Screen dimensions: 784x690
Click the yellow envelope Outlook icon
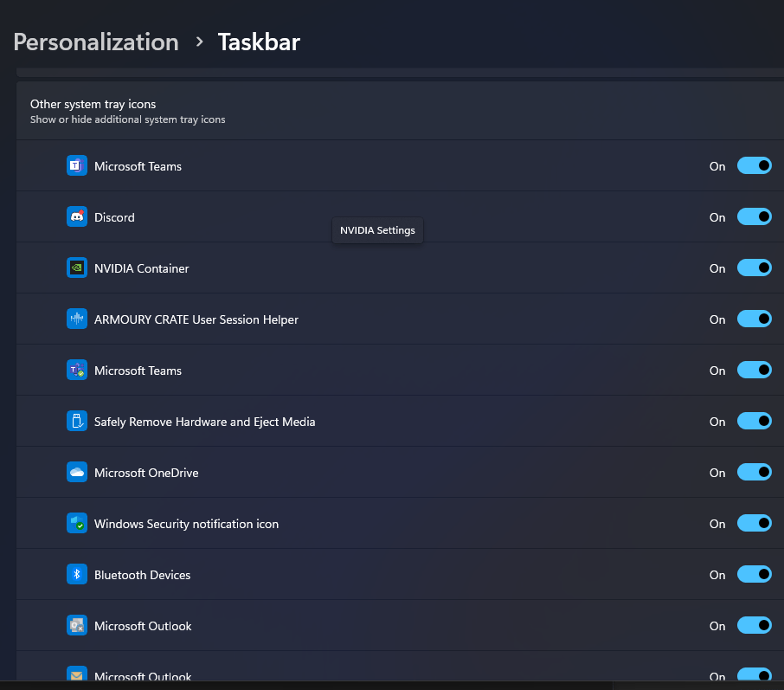pos(76,674)
